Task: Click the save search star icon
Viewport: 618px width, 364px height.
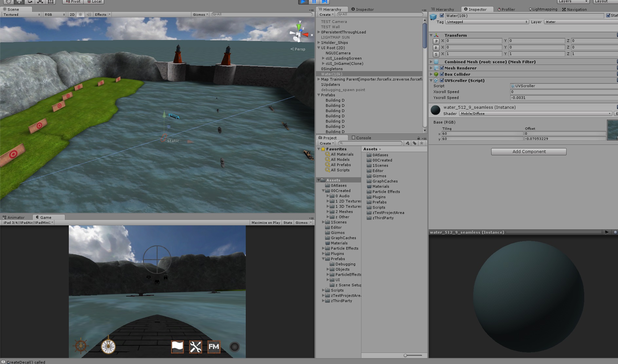Action: tap(422, 143)
